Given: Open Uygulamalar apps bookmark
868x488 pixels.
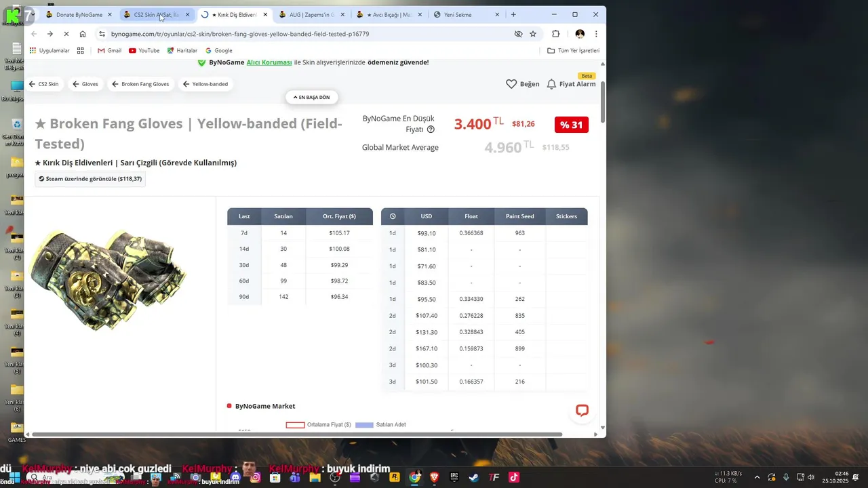Looking at the screenshot, I should 49,50.
